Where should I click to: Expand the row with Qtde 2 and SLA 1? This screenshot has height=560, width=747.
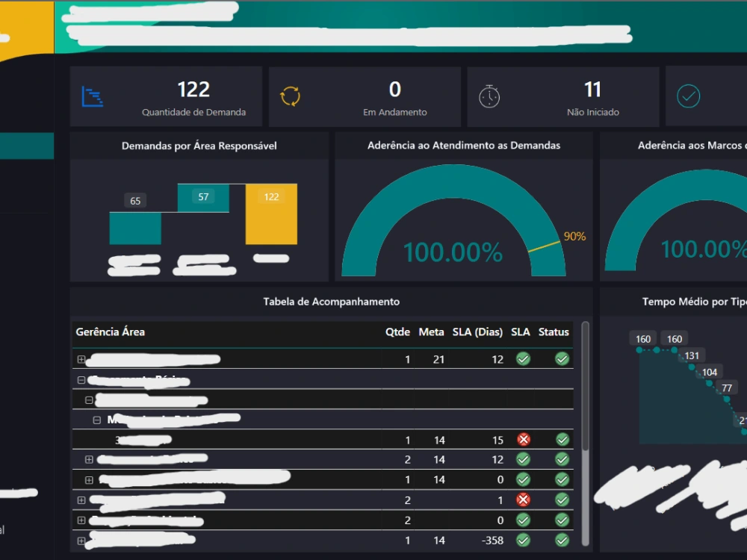[81, 500]
